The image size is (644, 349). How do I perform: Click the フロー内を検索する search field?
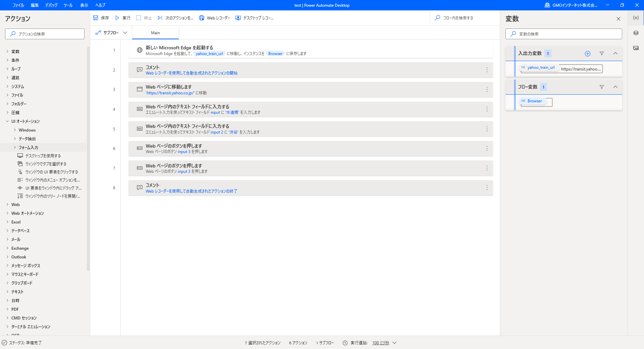pyautogui.click(x=465, y=18)
